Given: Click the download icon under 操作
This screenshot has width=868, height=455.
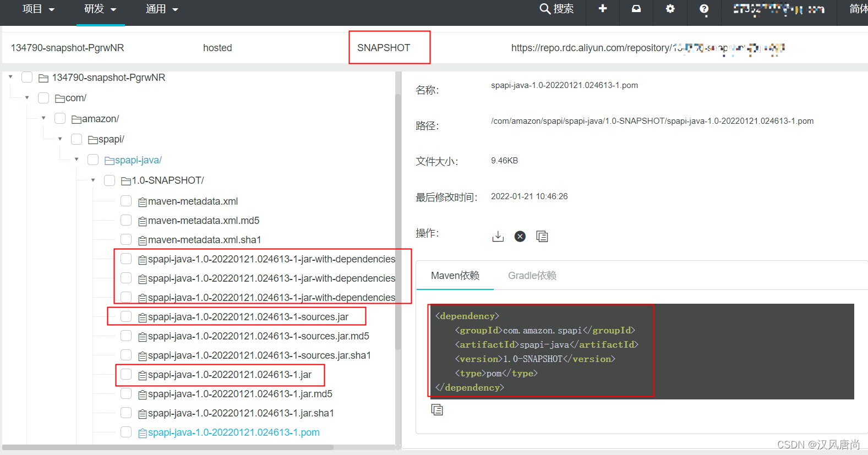Looking at the screenshot, I should tap(498, 236).
